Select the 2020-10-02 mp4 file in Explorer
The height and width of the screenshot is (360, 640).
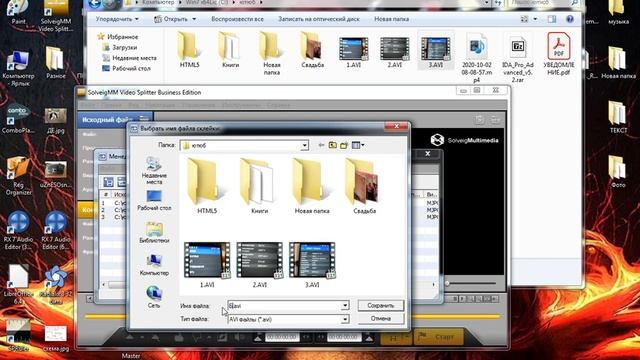(477, 58)
